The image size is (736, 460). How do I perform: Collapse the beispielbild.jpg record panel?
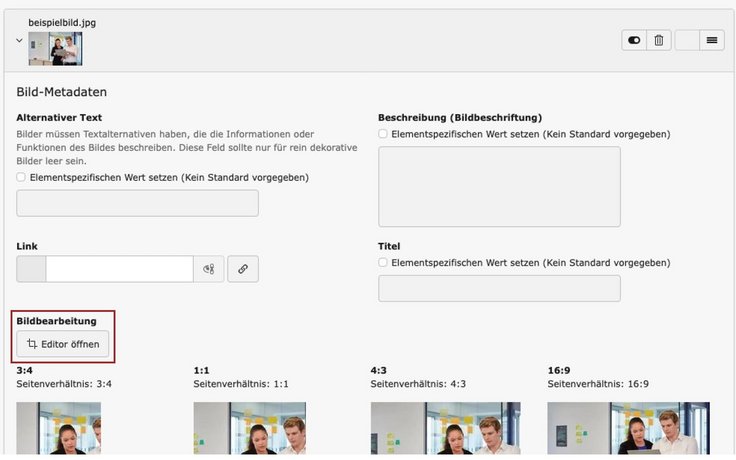[19, 41]
